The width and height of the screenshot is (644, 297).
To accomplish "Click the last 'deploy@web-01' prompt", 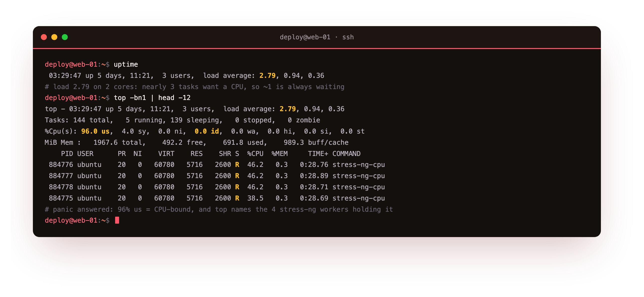I will pos(71,220).
